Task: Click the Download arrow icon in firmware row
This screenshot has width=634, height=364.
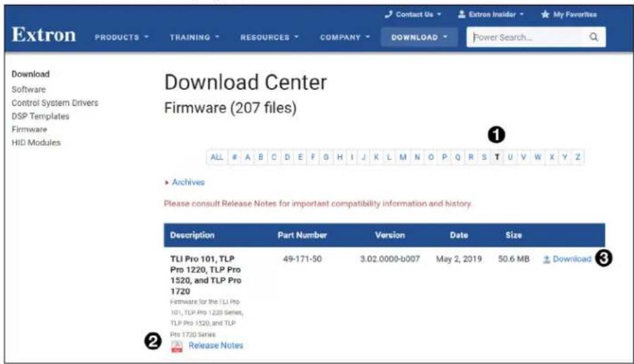Action: pos(546,259)
